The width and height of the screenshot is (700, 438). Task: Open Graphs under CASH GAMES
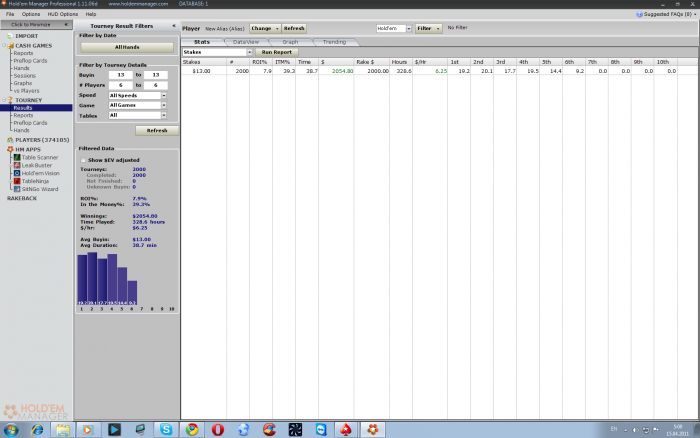[x=22, y=83]
